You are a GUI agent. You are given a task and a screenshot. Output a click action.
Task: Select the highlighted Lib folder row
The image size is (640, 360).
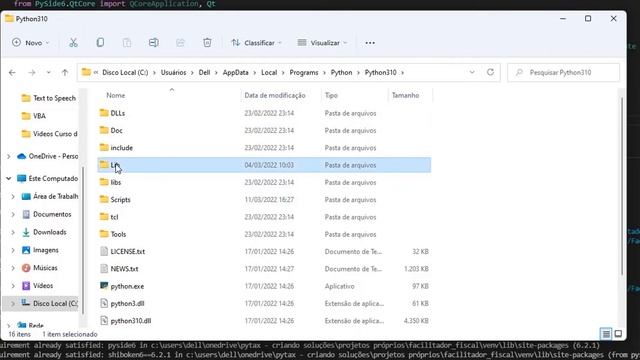click(264, 165)
